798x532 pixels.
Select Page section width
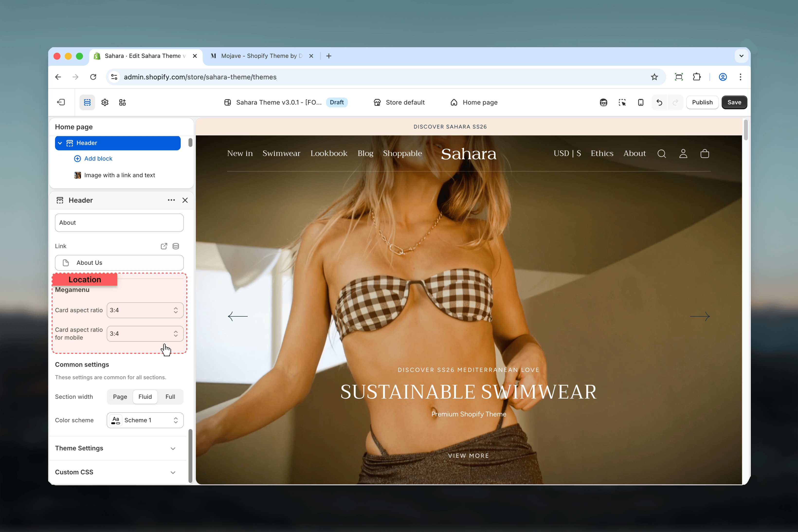click(x=120, y=397)
